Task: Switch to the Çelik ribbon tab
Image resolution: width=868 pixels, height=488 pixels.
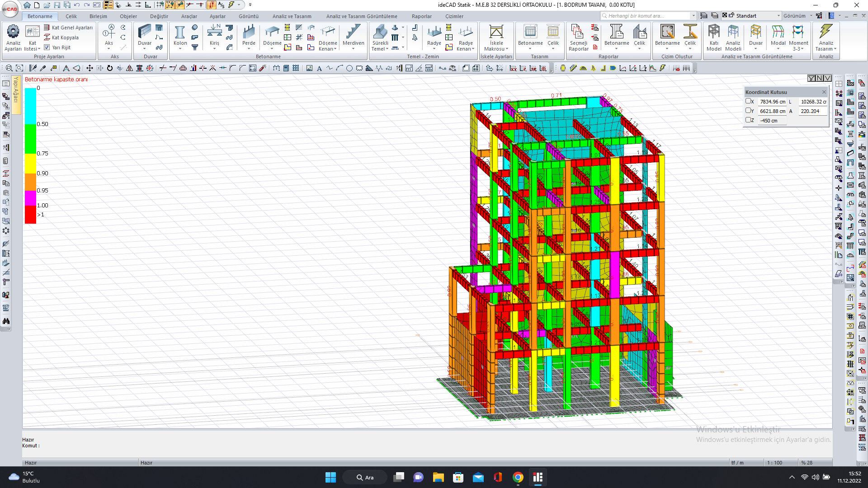Action: coord(71,16)
